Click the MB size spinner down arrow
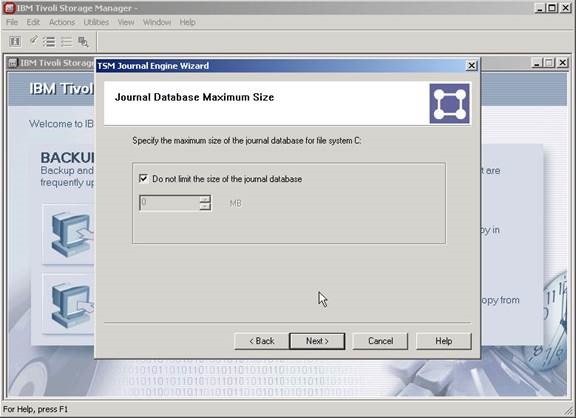Image resolution: width=576 pixels, height=418 pixels. [x=205, y=206]
